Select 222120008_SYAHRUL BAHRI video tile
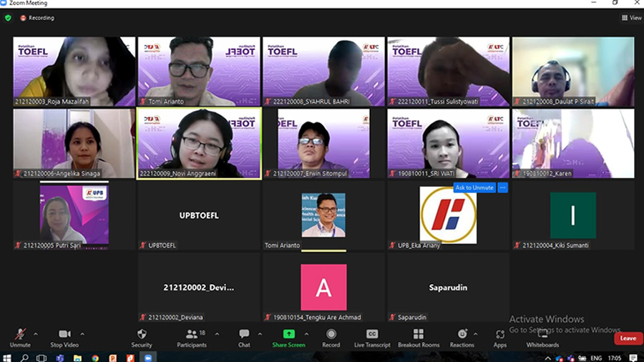The width and height of the screenshot is (644, 362). click(323, 72)
